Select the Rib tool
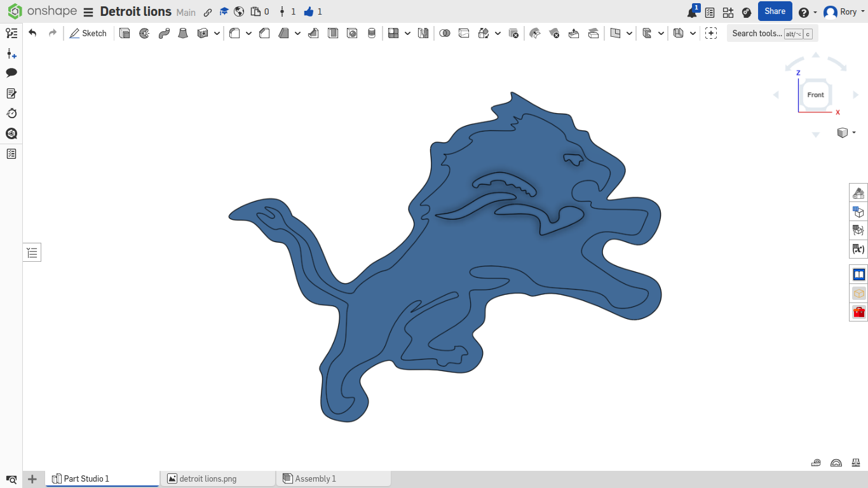 click(313, 33)
